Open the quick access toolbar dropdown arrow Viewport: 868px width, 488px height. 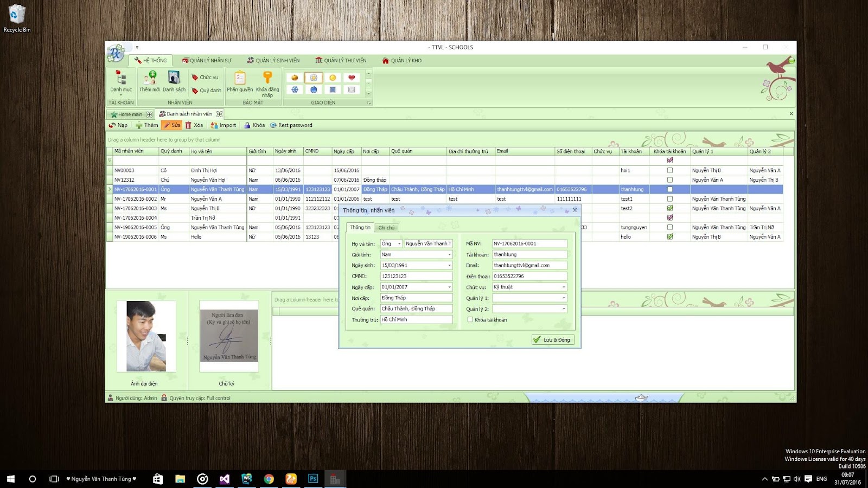pyautogui.click(x=137, y=47)
